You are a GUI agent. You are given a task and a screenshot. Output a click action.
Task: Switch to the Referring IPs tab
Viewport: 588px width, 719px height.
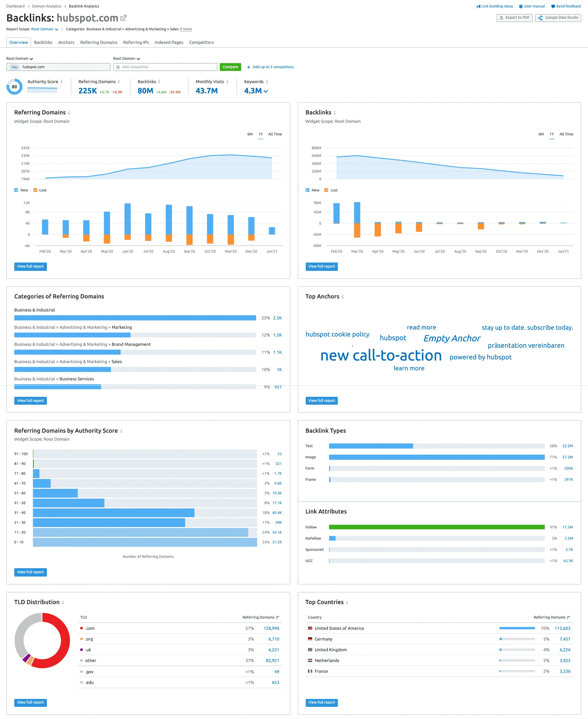(136, 42)
